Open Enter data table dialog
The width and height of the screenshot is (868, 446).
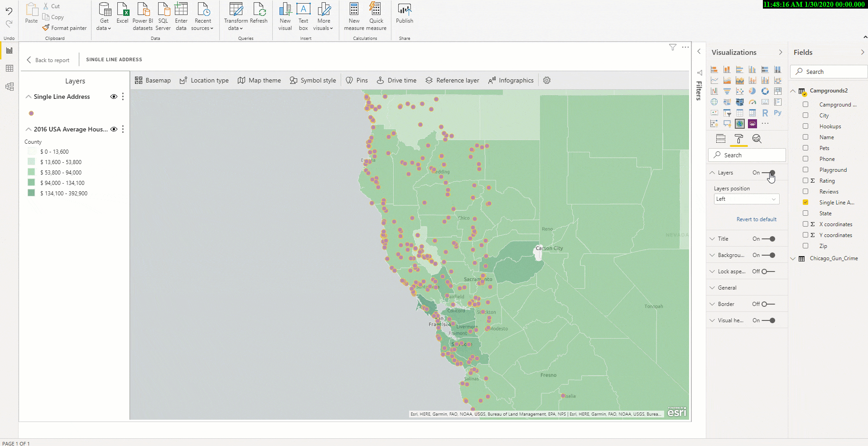click(x=181, y=17)
